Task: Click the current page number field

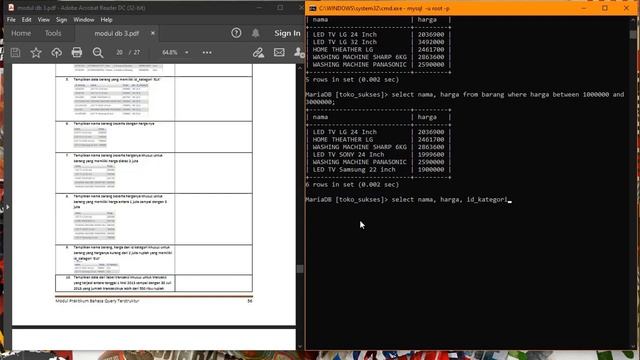Action: pyautogui.click(x=119, y=52)
